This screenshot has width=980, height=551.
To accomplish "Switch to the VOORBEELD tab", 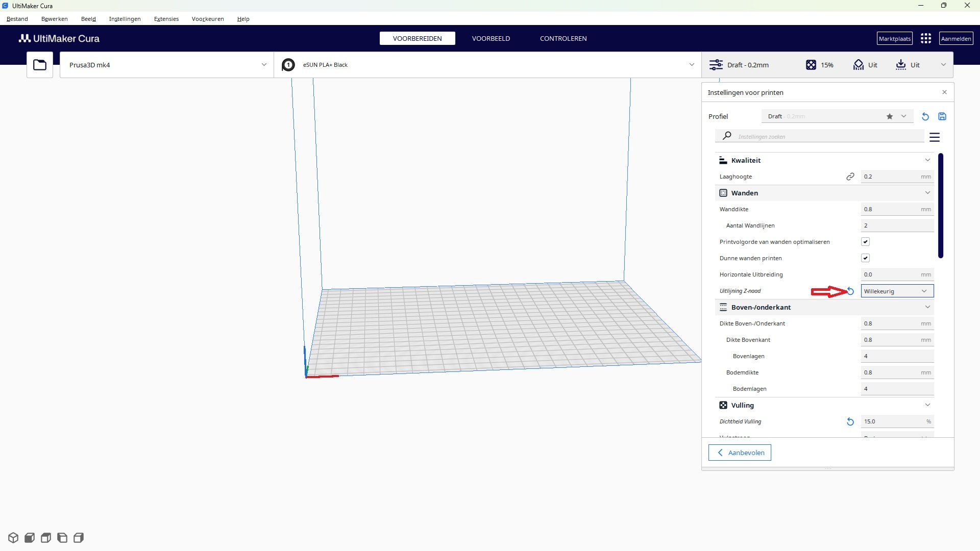I will [x=491, y=39].
